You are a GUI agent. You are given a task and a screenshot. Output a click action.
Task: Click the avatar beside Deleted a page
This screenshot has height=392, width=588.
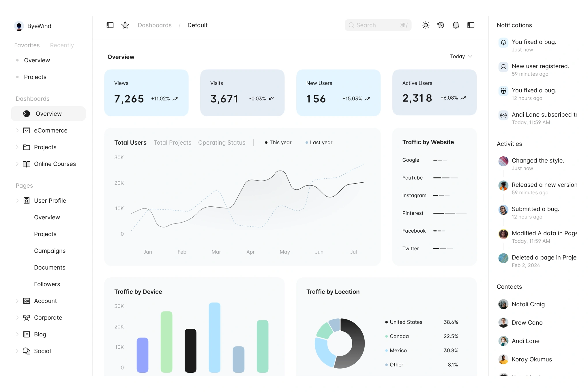pos(503,258)
